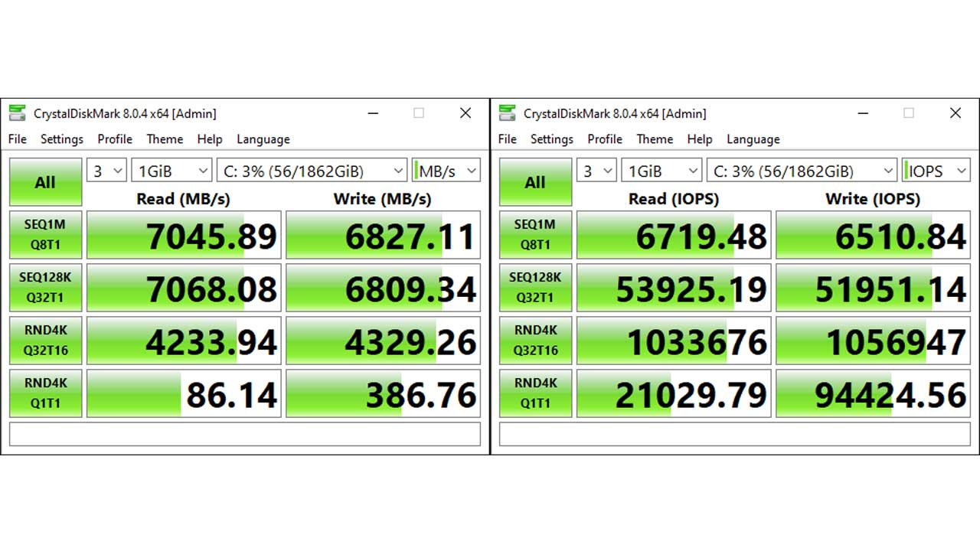Open the File menu in the IOPS window
This screenshot has height=551, width=980.
pyautogui.click(x=507, y=139)
